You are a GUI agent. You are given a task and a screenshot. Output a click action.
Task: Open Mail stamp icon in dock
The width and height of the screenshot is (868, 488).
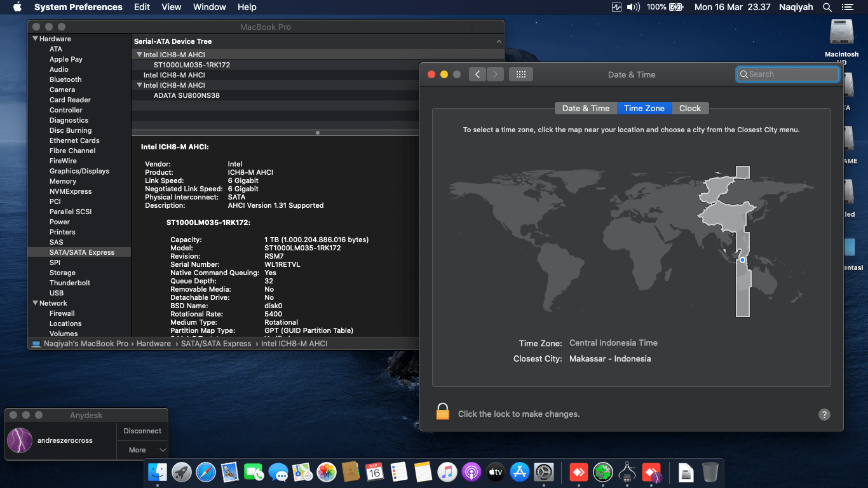coord(230,472)
